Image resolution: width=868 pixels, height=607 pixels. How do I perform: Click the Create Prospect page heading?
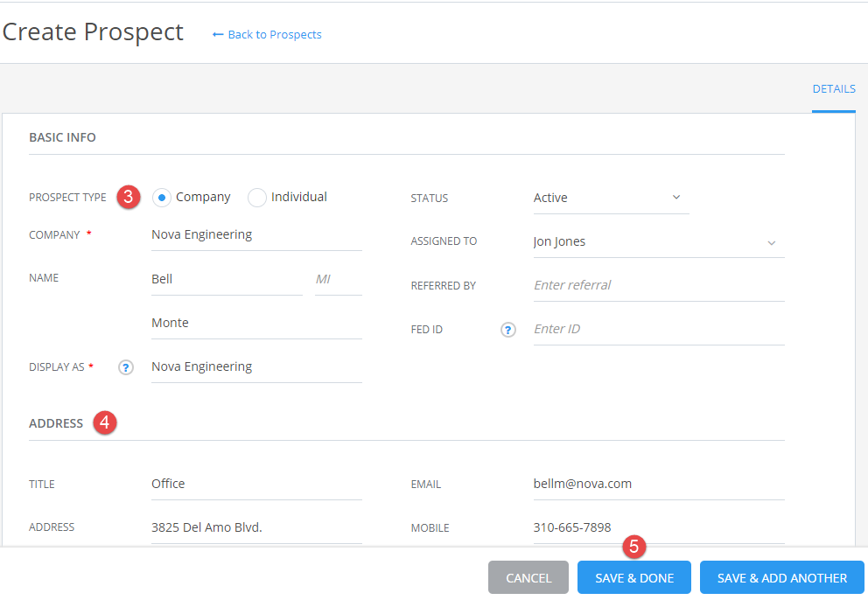click(93, 32)
